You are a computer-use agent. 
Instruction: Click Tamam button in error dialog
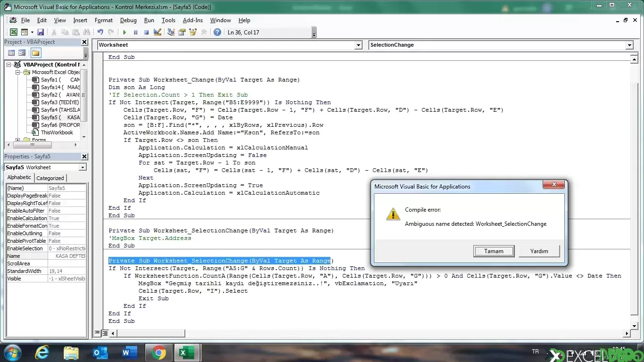[x=494, y=251]
